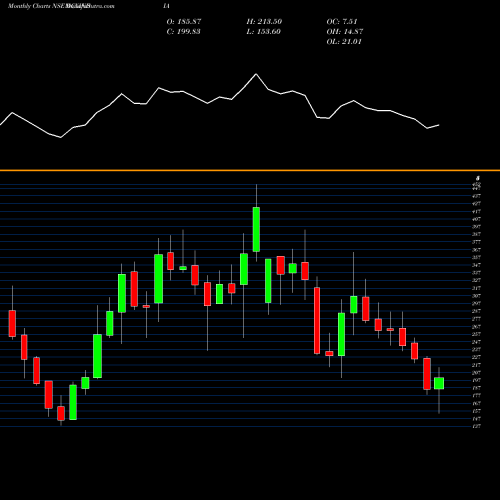
Task: Click the 247 price axis label
Action: pos(476,342)
